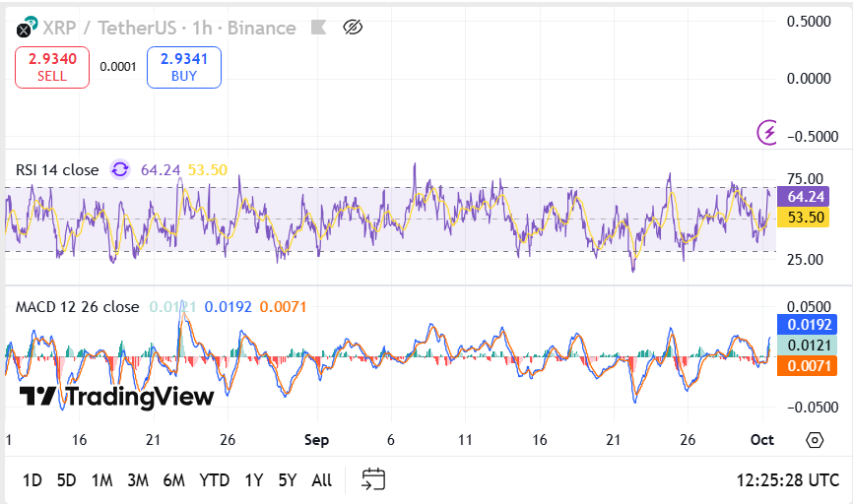This screenshot has width=853, height=504.
Task: Toggle the hidden-eye visibility icon beside Binance
Action: [353, 28]
